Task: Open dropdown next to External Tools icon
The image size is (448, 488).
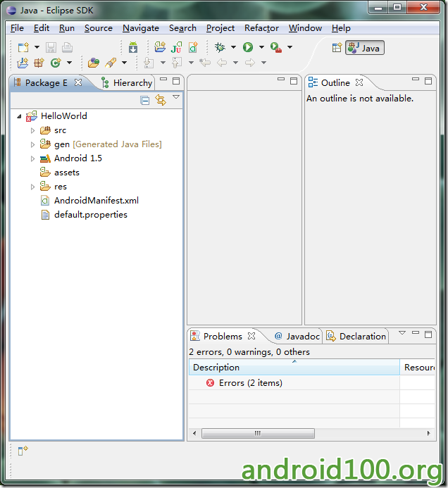Action: coord(290,47)
